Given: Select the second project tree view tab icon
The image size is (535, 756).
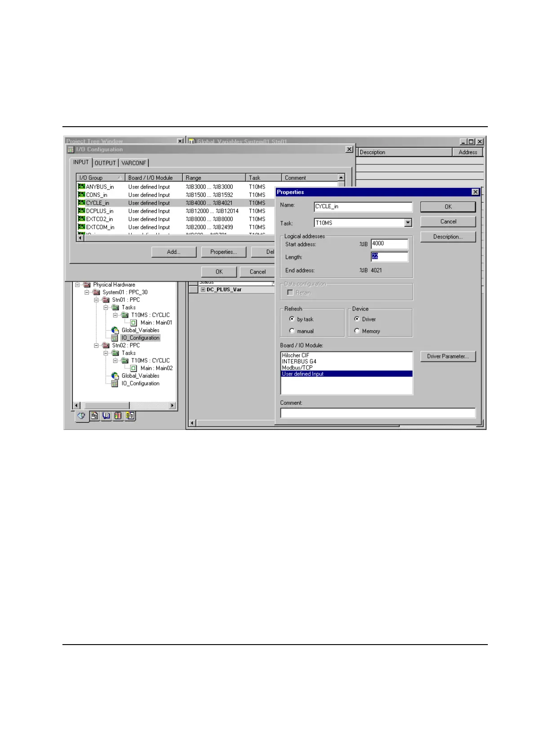Looking at the screenshot, I should click(94, 416).
